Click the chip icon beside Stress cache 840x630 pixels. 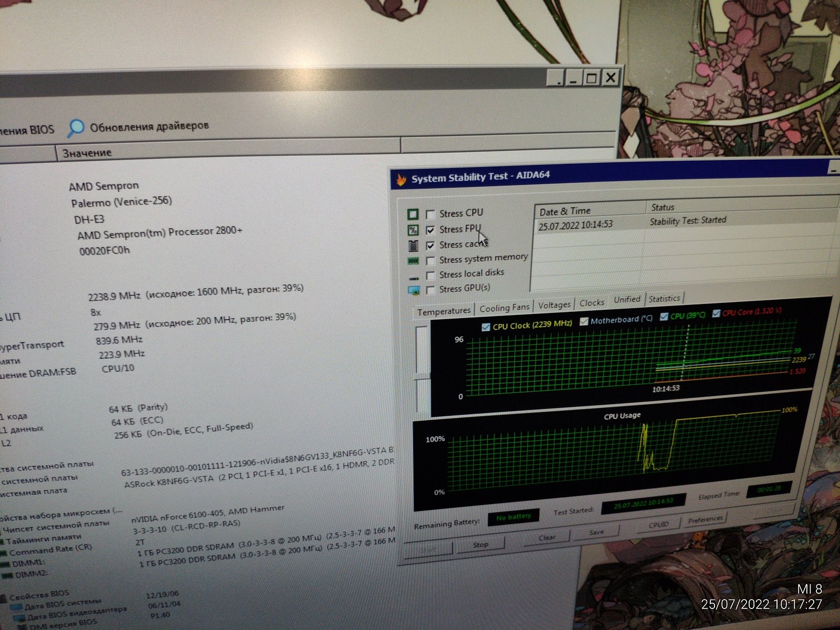(x=413, y=246)
